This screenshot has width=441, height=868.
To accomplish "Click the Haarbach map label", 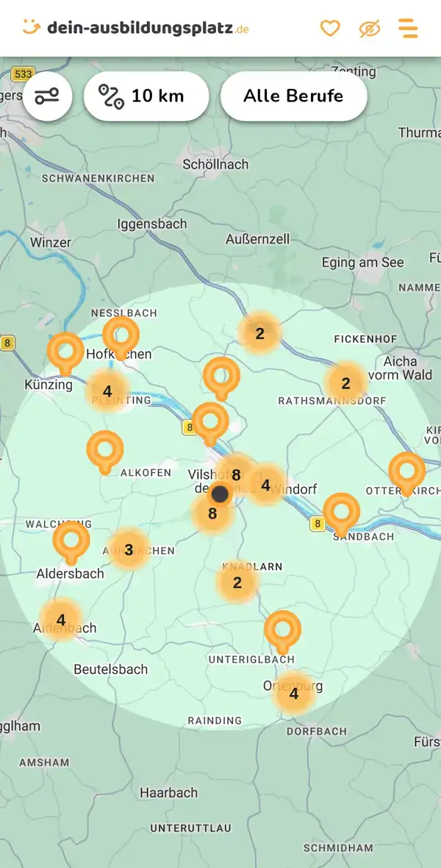I will 168,793.
